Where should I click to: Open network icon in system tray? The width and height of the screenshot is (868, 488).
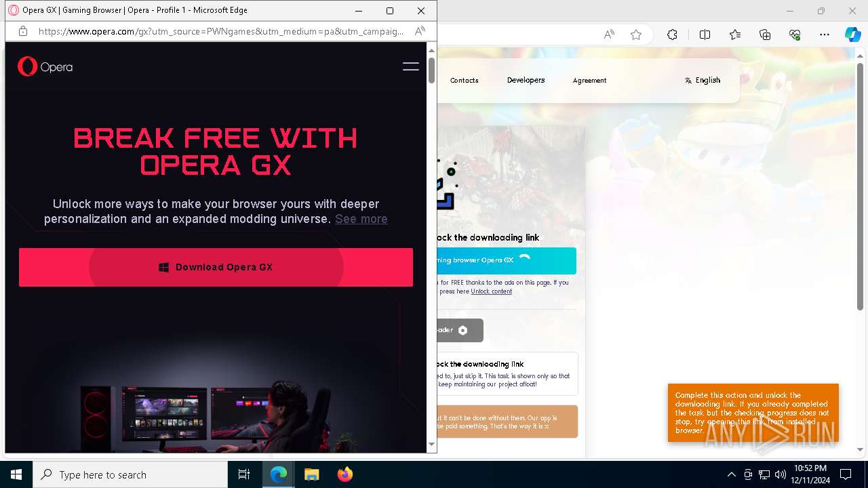[764, 474]
